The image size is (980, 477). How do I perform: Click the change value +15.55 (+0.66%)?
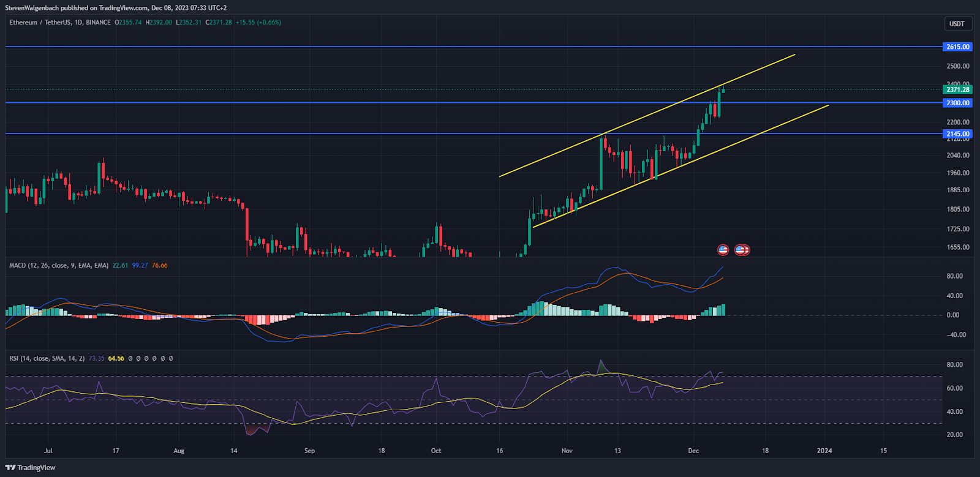258,23
